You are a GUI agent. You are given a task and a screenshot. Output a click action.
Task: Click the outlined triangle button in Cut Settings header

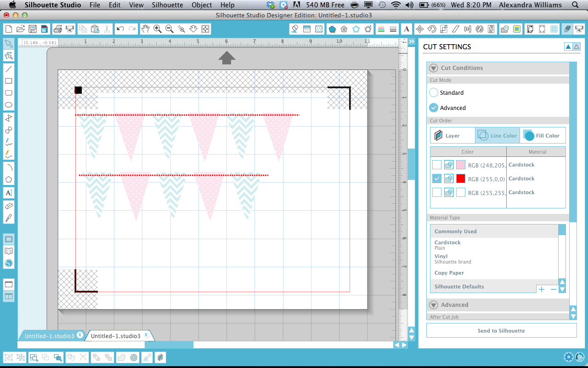click(x=577, y=46)
